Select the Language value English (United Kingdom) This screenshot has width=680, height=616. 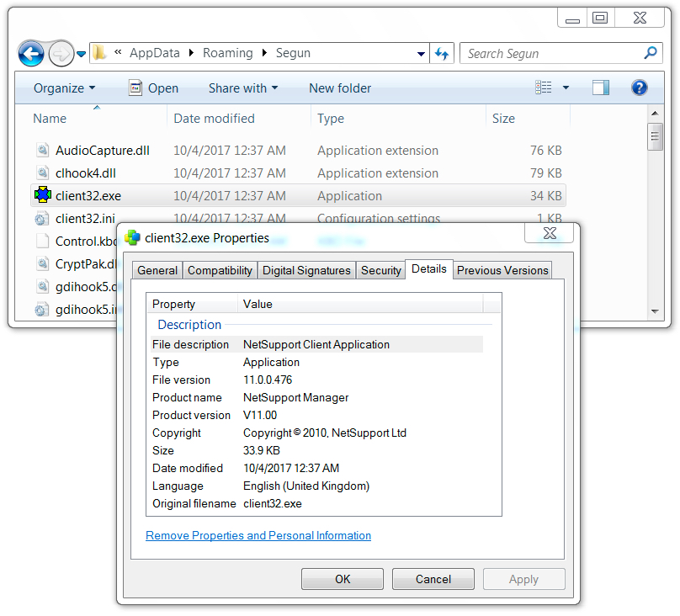point(306,486)
